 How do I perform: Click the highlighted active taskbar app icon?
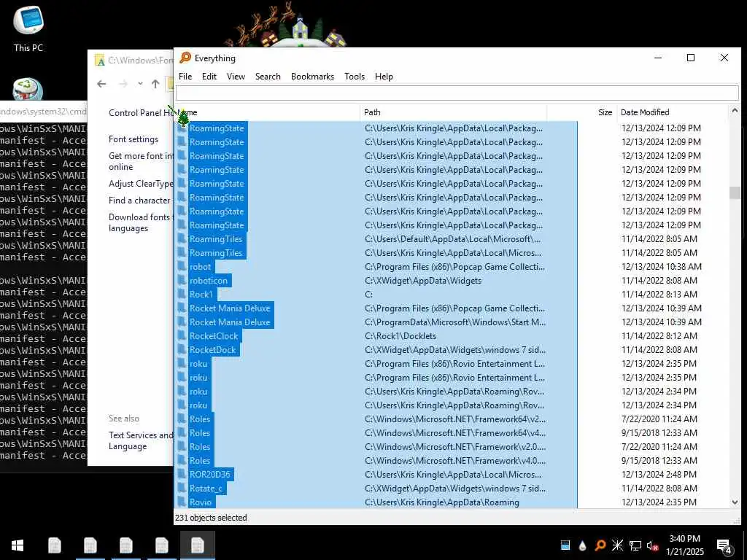pos(197,545)
